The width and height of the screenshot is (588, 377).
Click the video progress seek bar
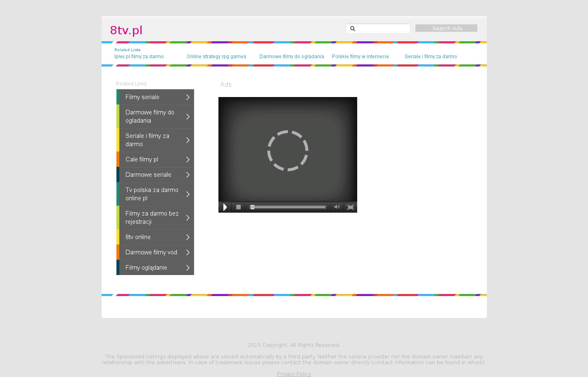[x=288, y=207]
